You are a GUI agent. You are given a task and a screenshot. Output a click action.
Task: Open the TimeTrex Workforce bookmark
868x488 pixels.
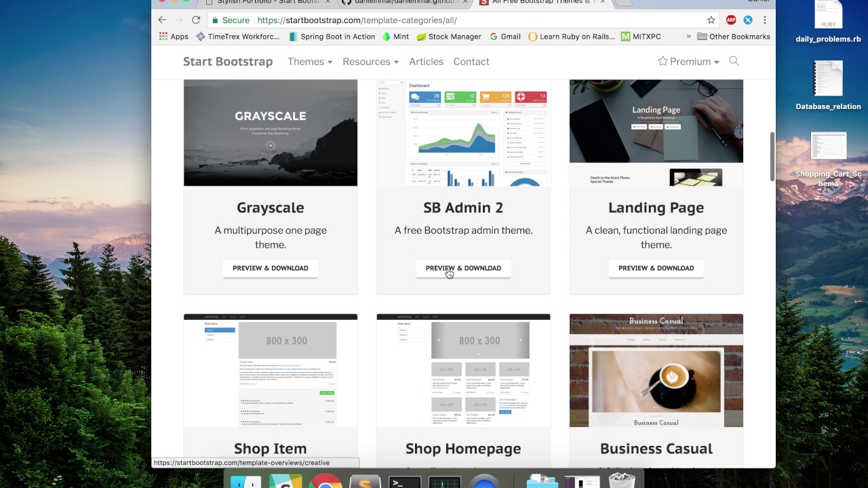[x=237, y=37]
